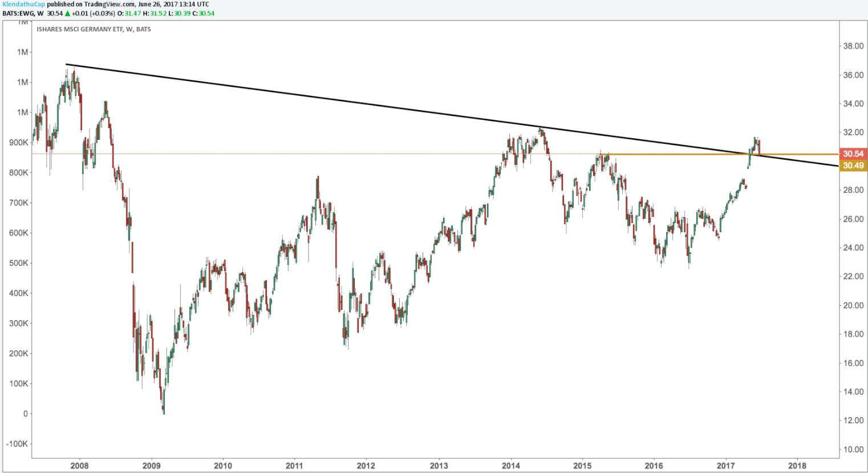This screenshot has width=868, height=473.
Task: Click the 2018 year label on time axis
Action: pos(797,466)
